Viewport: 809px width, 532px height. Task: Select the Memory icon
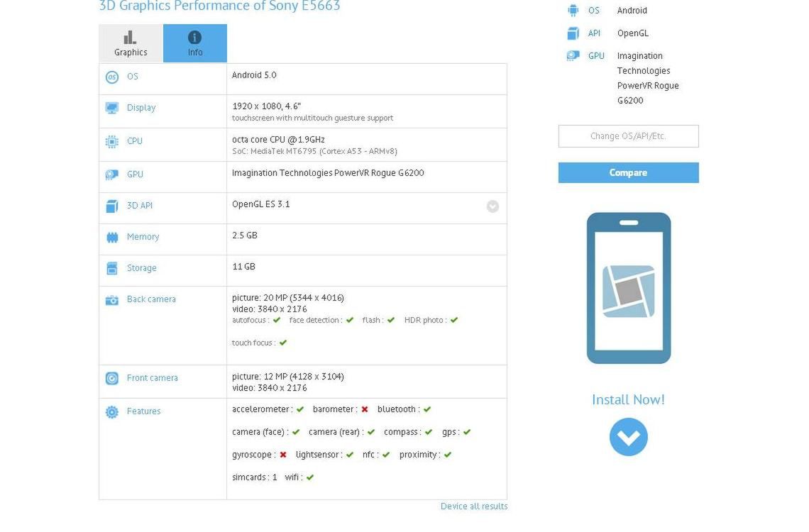[x=112, y=236]
